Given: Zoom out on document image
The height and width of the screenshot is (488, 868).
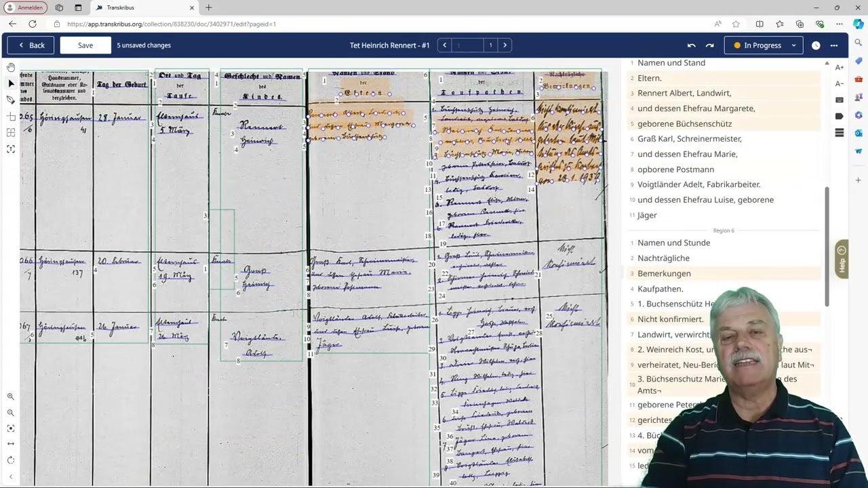Looking at the screenshot, I should pyautogui.click(x=11, y=412).
